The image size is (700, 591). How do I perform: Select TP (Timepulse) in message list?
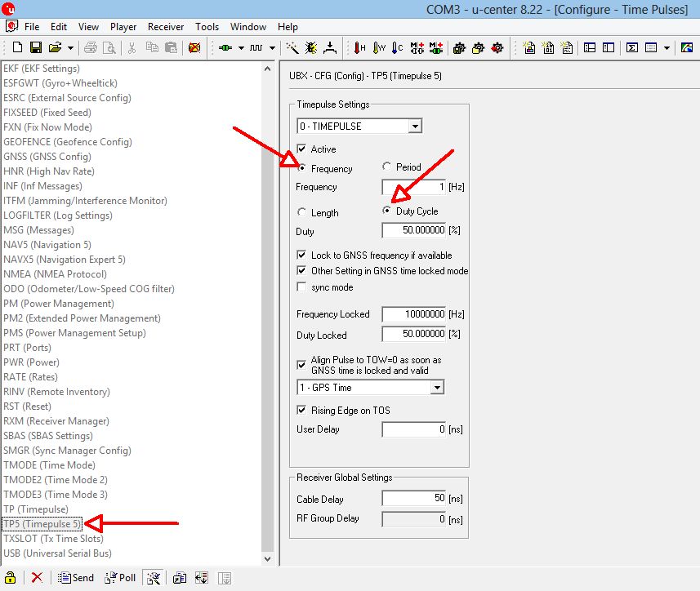[x=36, y=509]
